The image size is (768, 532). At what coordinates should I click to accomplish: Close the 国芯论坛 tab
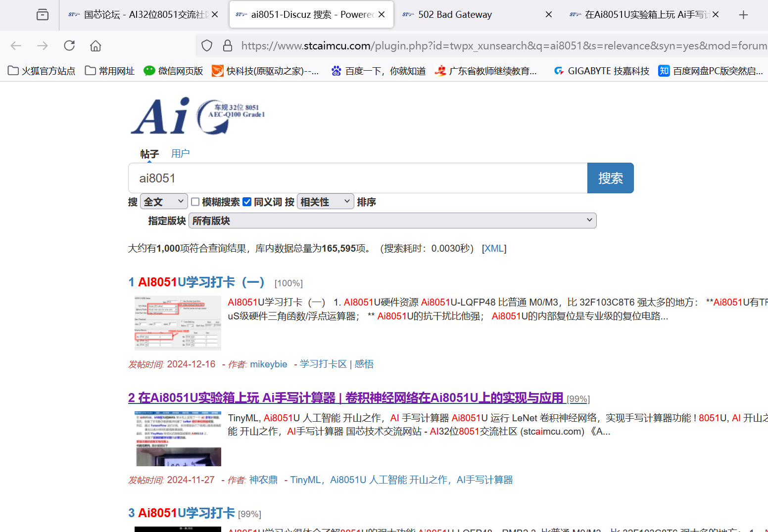[x=215, y=15]
